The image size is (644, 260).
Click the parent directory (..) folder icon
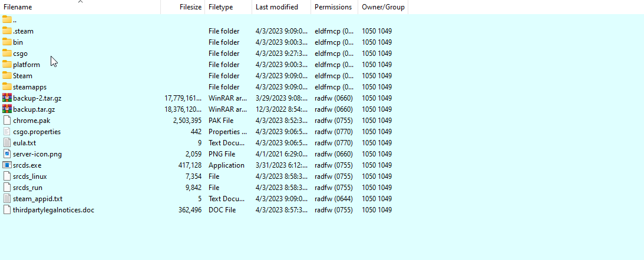(7, 19)
